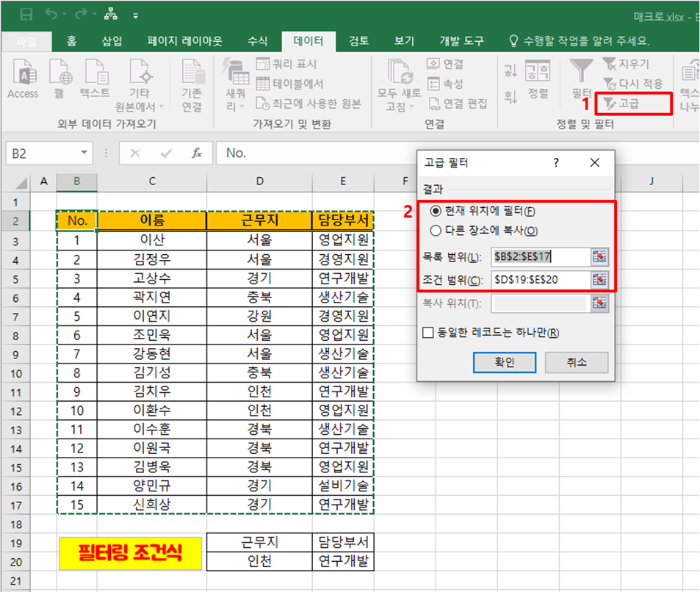Click the 확인 button
This screenshot has width=700, height=592.
pos(504,363)
